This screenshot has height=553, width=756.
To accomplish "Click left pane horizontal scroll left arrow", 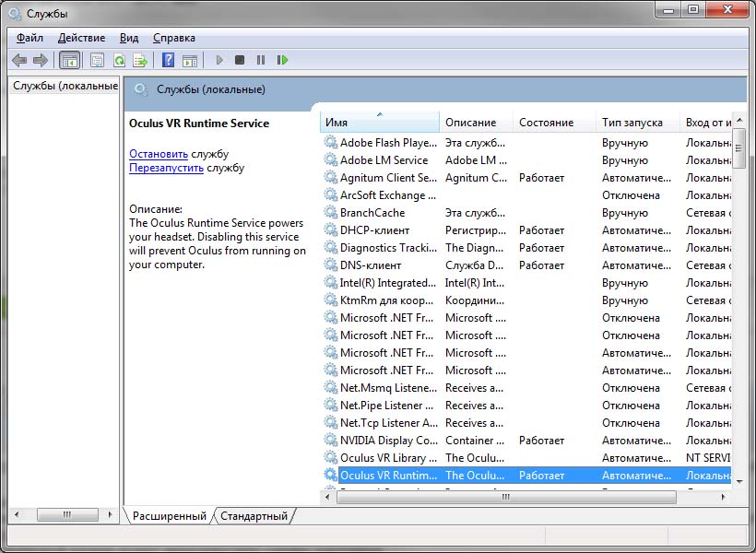I will [x=17, y=514].
